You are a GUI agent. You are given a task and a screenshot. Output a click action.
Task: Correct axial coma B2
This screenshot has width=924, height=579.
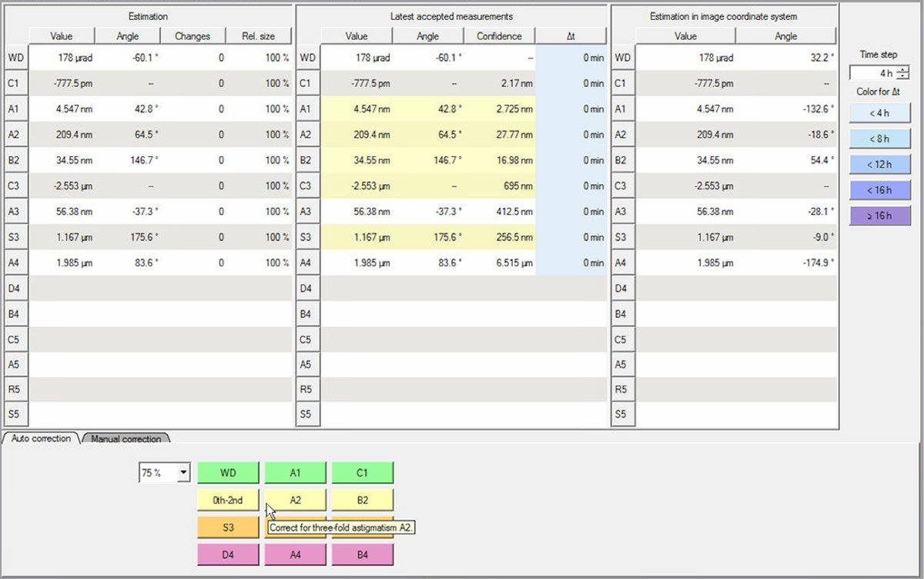pos(362,500)
